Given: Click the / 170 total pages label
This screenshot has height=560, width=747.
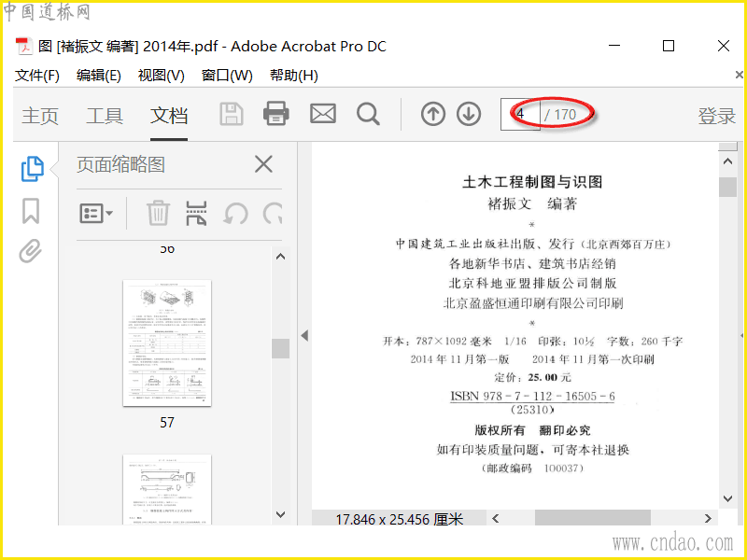Looking at the screenshot, I should [560, 115].
